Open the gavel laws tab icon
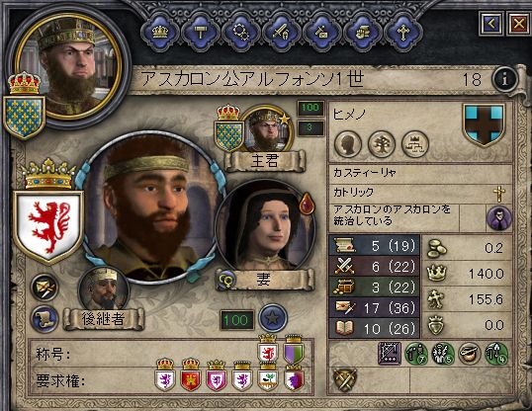532x411 pixels. pos(201,33)
